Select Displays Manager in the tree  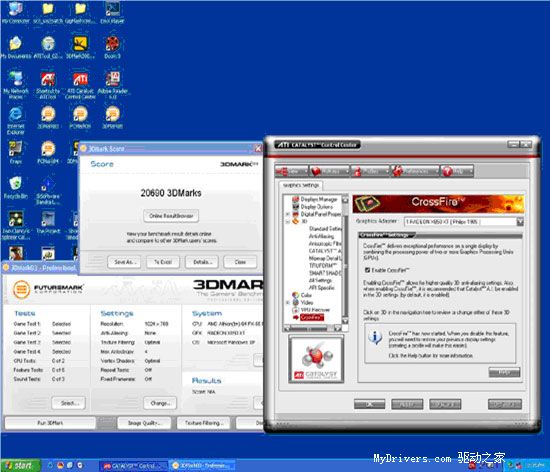pos(319,199)
